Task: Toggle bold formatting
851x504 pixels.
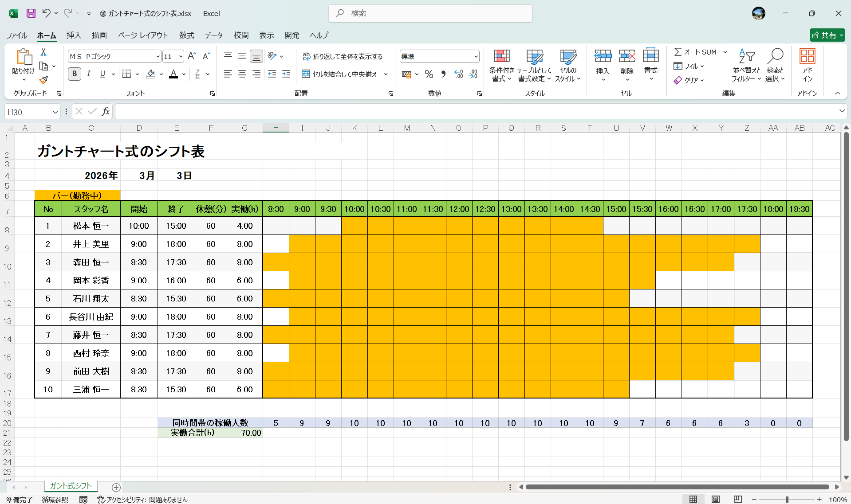Action: tap(74, 74)
